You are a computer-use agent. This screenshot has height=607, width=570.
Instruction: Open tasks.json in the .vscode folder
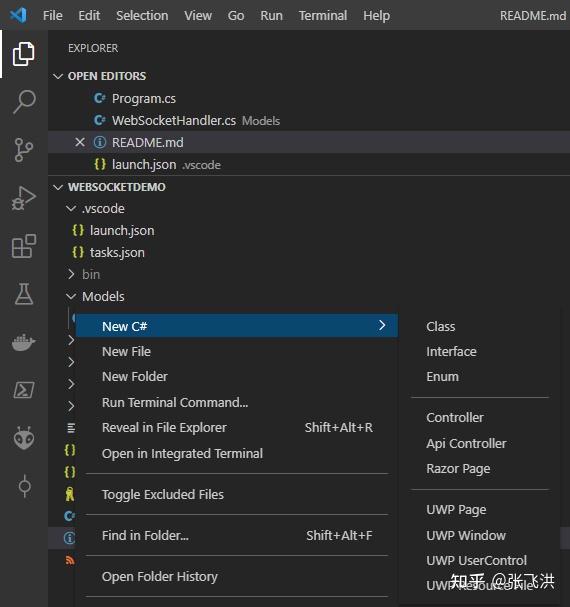pos(117,253)
